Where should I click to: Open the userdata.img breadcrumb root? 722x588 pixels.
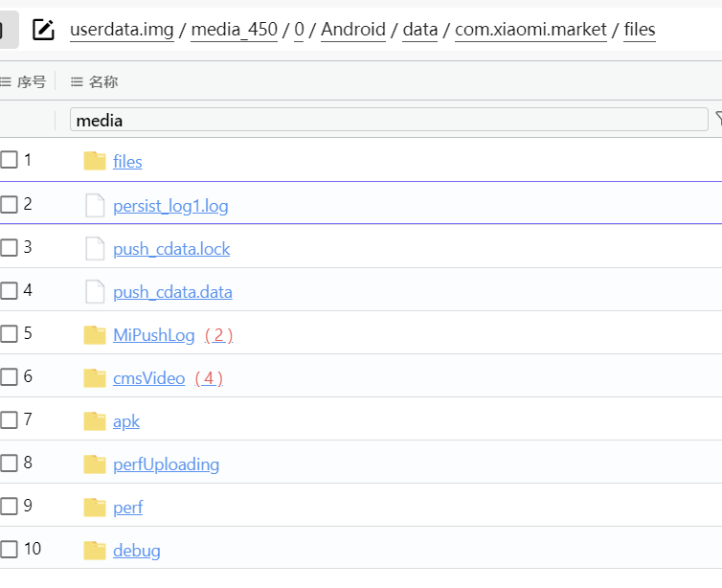point(122,30)
